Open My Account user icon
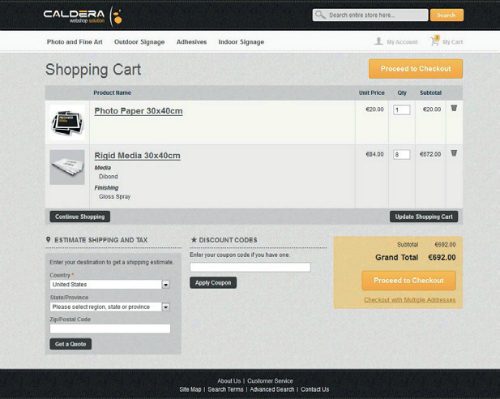Screen dimensions: 500x399 (378, 41)
